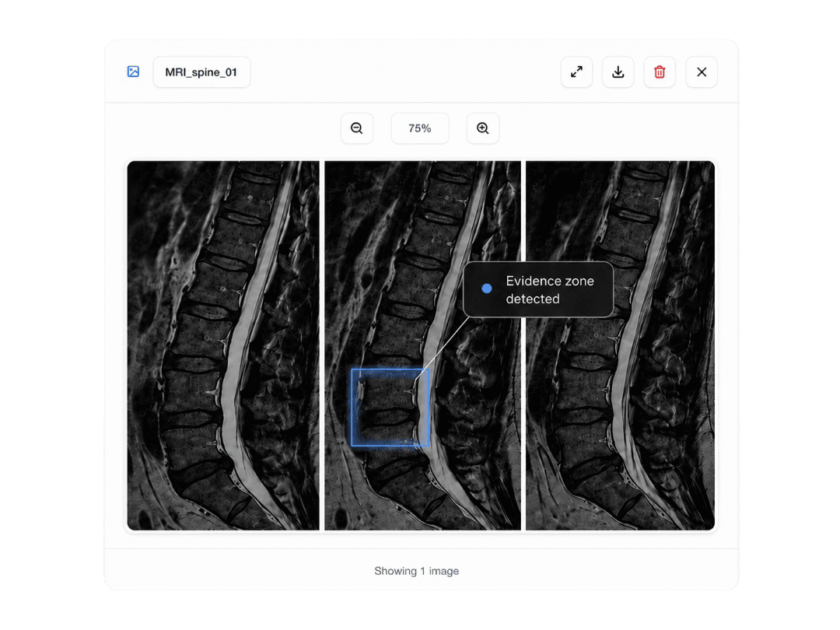Viewport: 840px width, 630px height.
Task: Close the image viewer panel
Action: click(x=702, y=72)
